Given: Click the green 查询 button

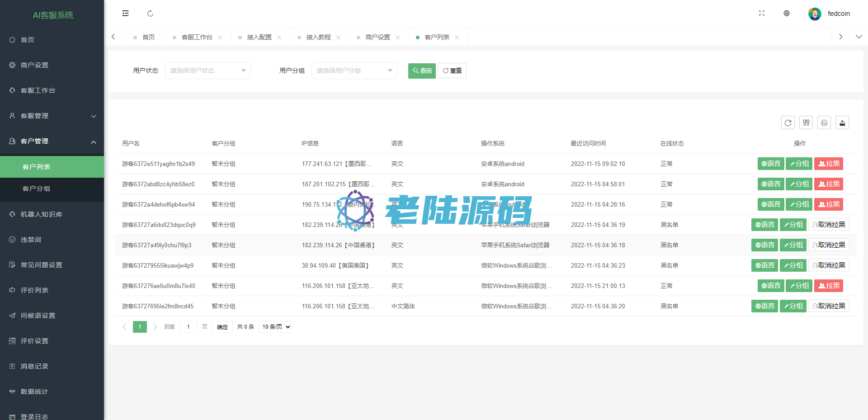Looking at the screenshot, I should click(422, 71).
